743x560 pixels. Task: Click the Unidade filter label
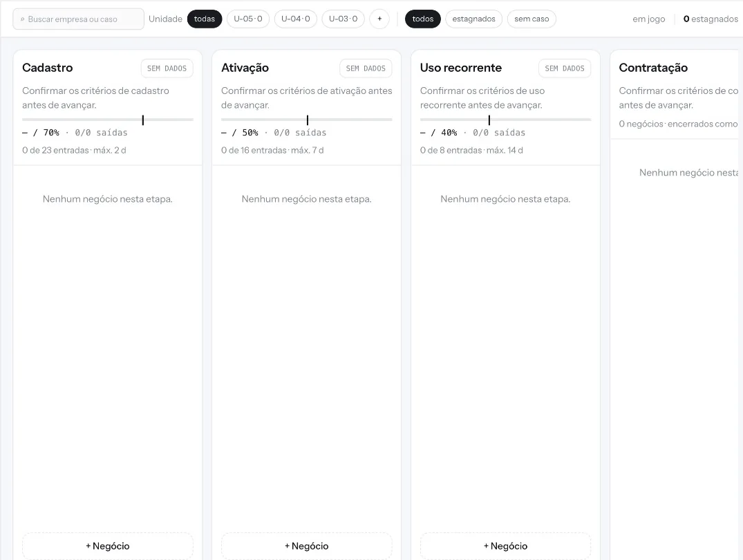[165, 19]
